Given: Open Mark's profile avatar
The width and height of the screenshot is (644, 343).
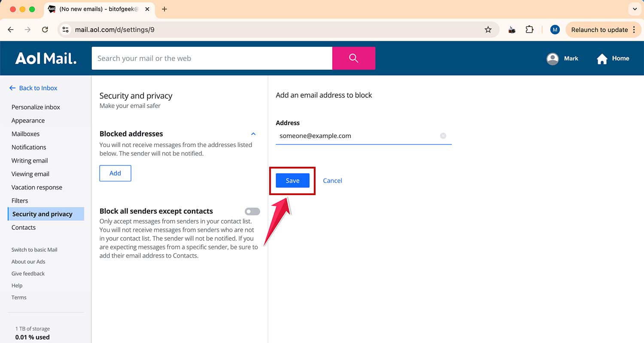Looking at the screenshot, I should click(x=553, y=58).
